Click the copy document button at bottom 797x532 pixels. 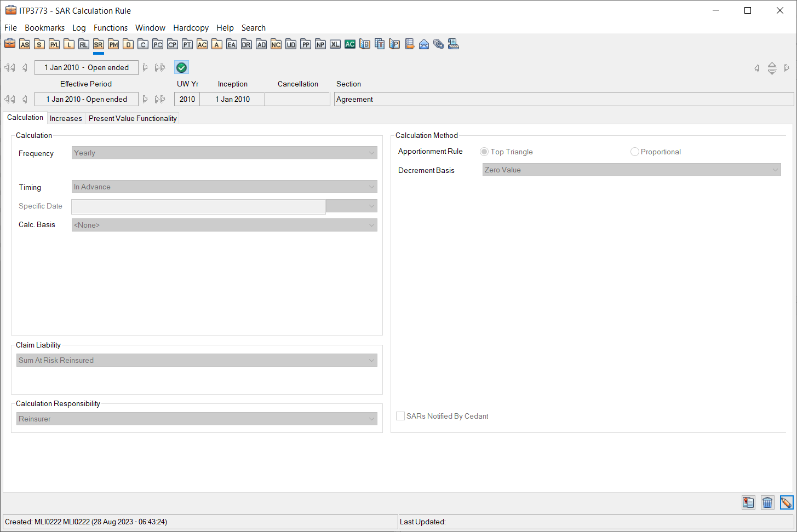click(748, 502)
